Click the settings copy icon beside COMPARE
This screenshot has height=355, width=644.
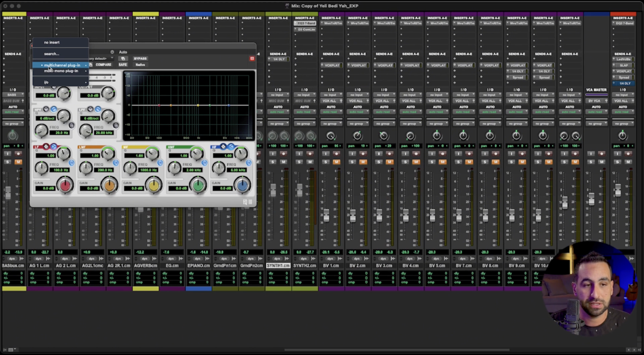click(x=90, y=65)
